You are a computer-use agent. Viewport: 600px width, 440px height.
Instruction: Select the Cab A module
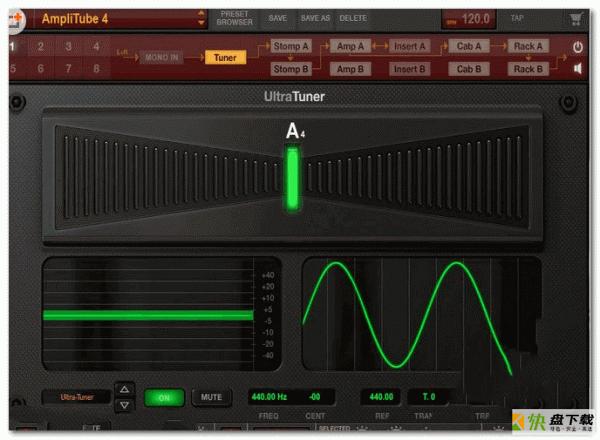click(469, 46)
